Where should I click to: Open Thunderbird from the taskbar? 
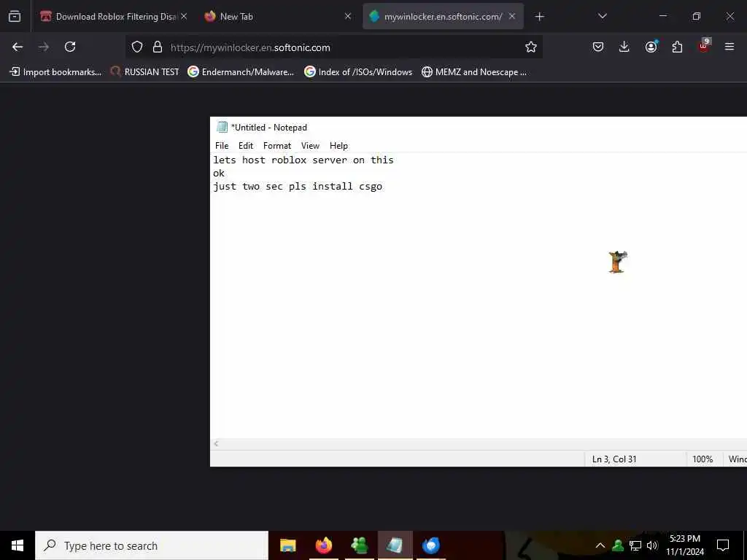tap(430, 545)
